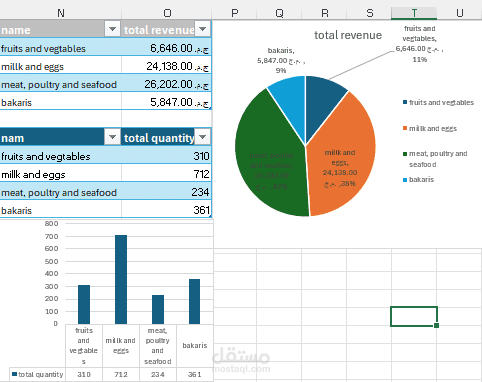
Task: Click the 'nam' table header cell
Action: [61, 137]
